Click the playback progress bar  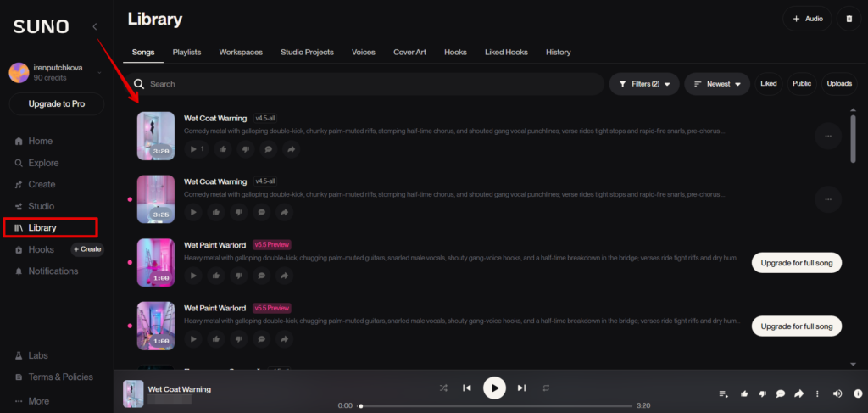click(x=496, y=406)
